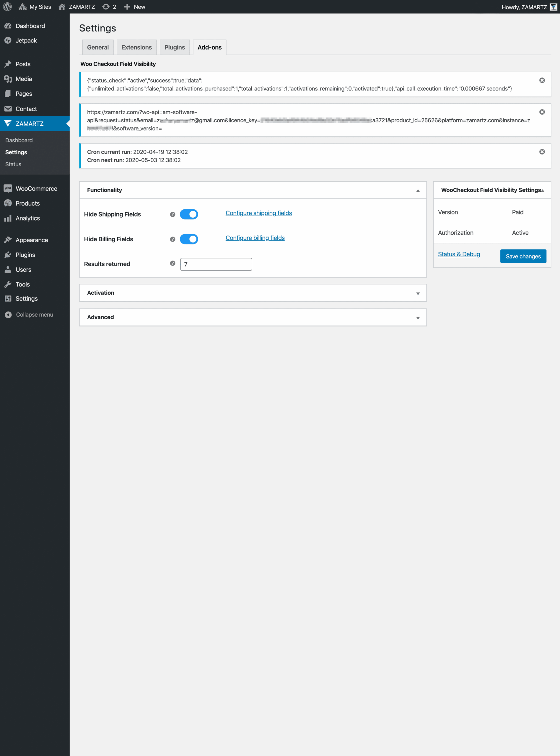Open the Tools section
Screen dimensions: 560x756
pos(22,284)
